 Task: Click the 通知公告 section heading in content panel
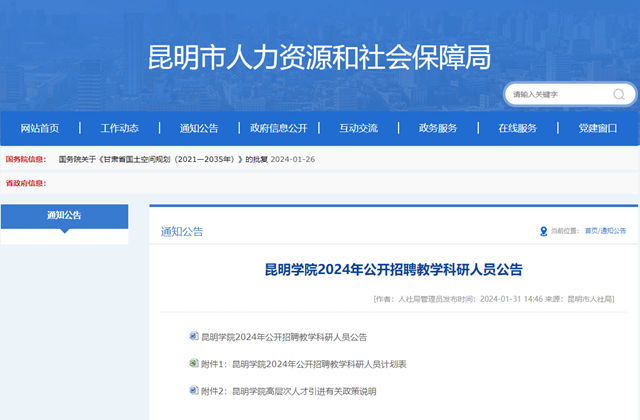click(182, 232)
